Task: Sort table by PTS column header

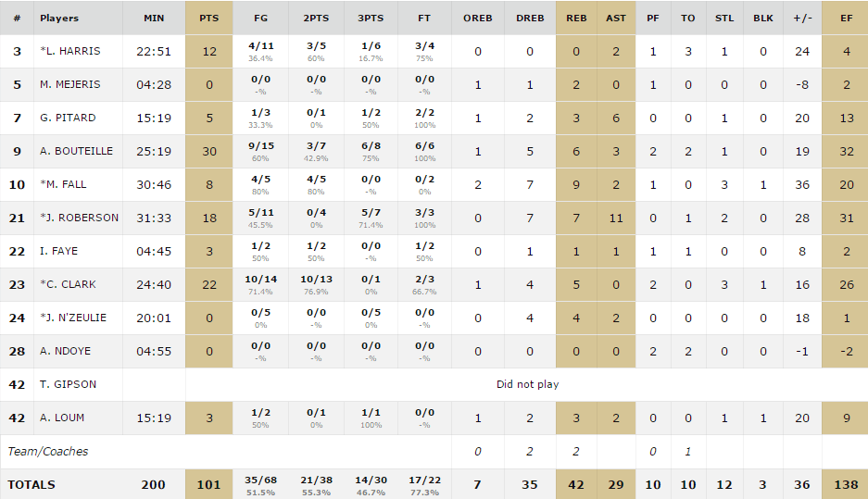Action: click(x=208, y=18)
